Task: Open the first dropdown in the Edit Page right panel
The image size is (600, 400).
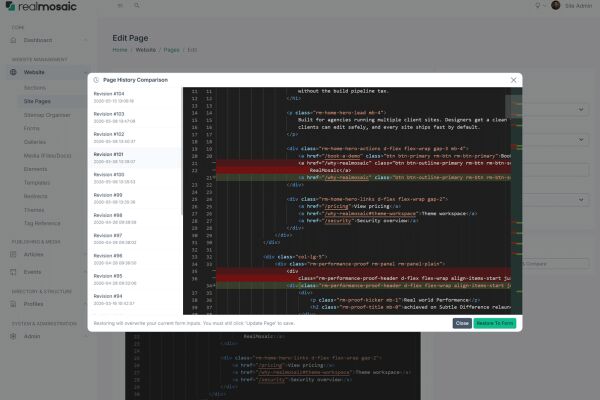Action: [x=556, y=109]
